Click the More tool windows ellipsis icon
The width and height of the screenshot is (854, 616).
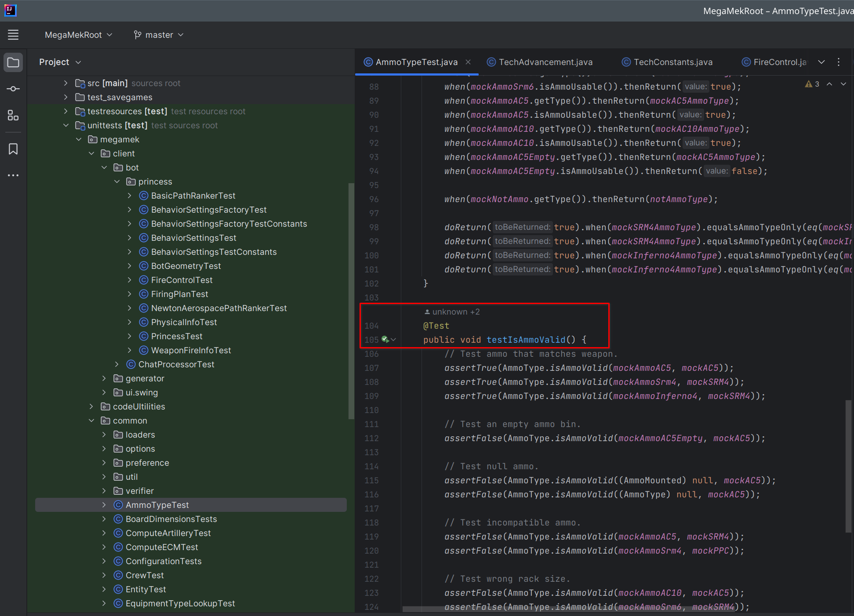[x=13, y=175]
